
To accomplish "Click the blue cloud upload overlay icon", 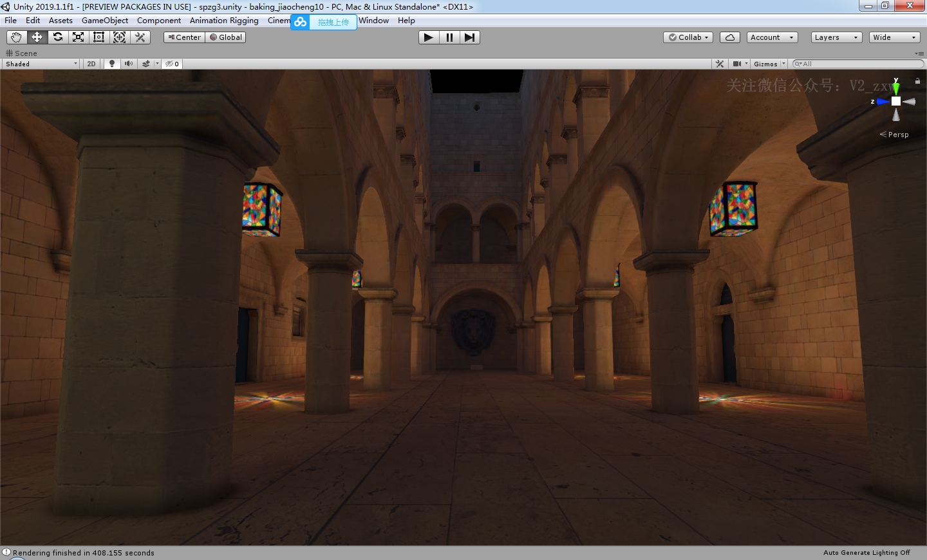I will click(301, 22).
